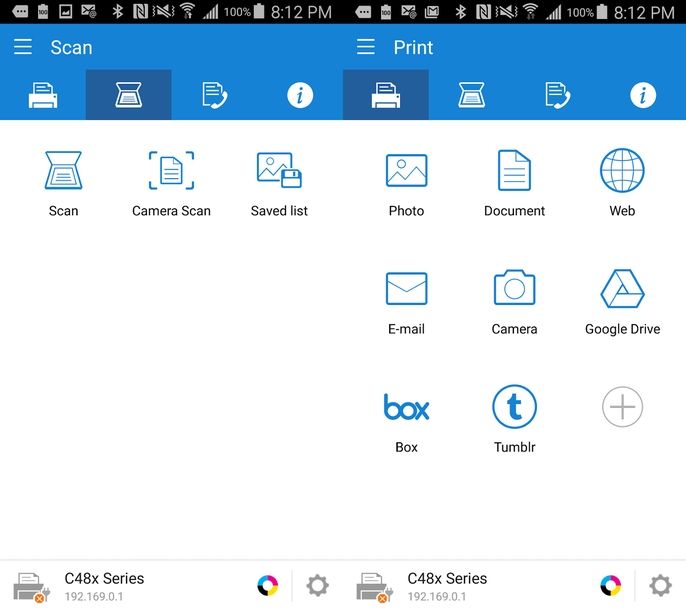Switch to scanner tab on Print screen
The image size is (686, 610).
[x=471, y=95]
